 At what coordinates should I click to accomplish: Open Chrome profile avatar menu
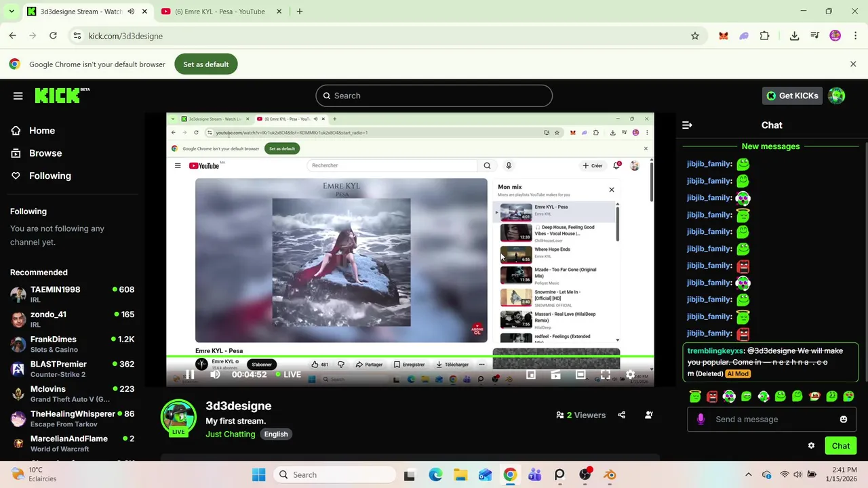click(835, 36)
